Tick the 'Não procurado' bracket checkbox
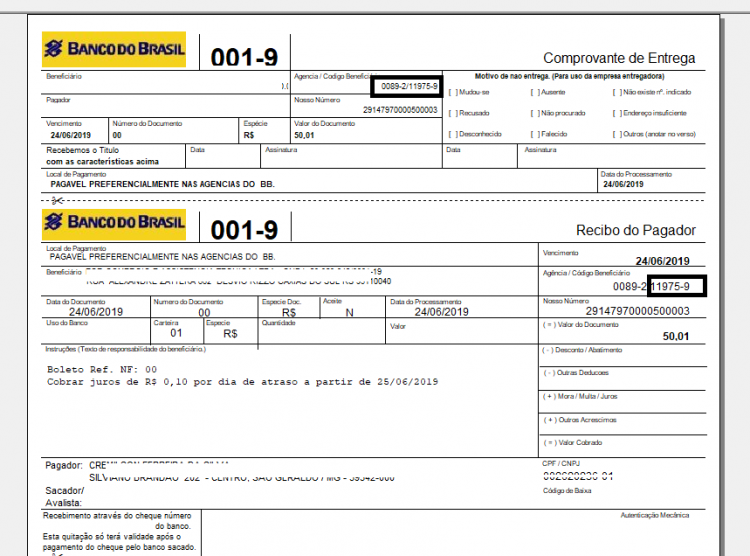This screenshot has height=556, width=750. tap(535, 113)
